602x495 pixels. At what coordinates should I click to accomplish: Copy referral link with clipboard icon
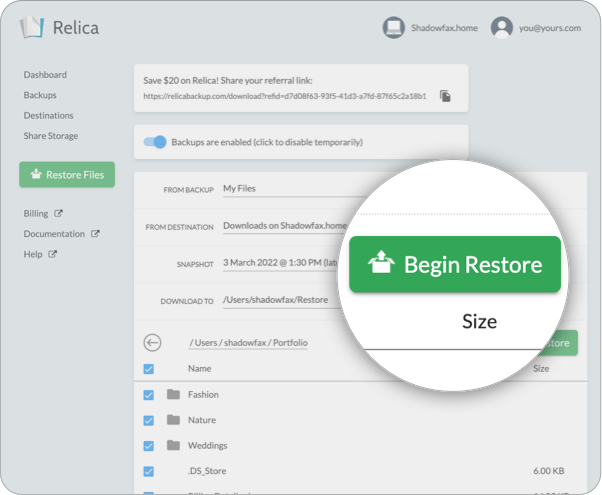445,96
